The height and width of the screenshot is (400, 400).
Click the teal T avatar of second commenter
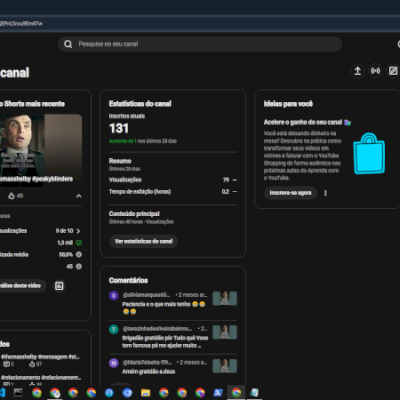pos(114,329)
